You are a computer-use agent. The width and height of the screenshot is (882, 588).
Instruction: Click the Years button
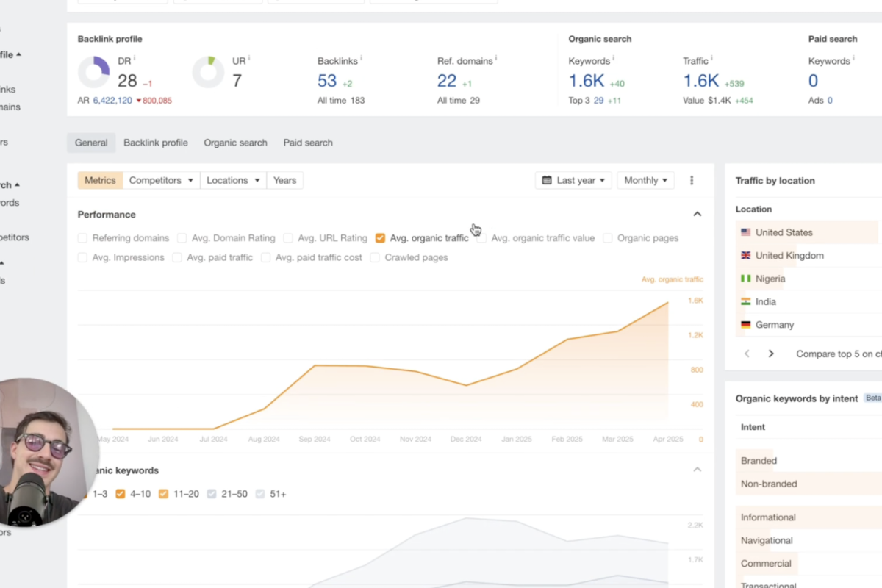pyautogui.click(x=284, y=180)
